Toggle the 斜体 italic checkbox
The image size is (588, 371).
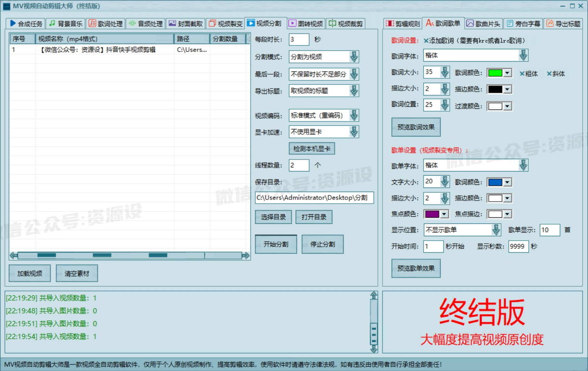click(x=549, y=74)
